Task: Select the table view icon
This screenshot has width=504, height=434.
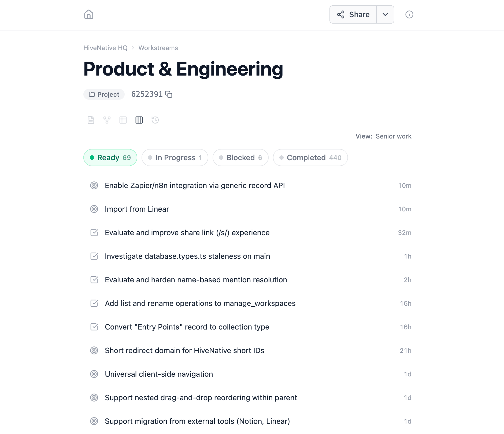Action: 123,120
